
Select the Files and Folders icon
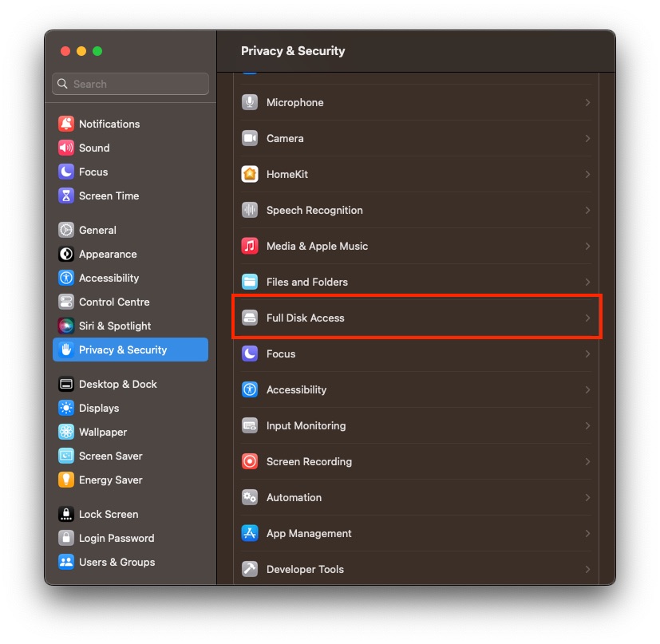(251, 282)
